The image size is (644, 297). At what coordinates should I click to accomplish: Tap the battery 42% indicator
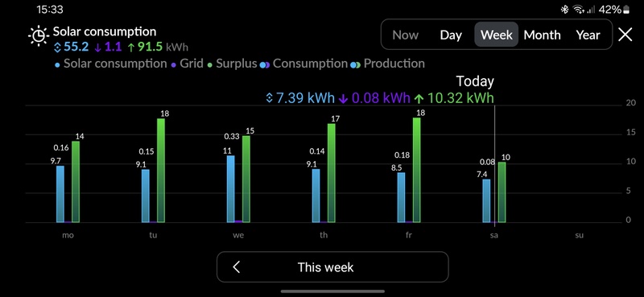click(x=613, y=10)
